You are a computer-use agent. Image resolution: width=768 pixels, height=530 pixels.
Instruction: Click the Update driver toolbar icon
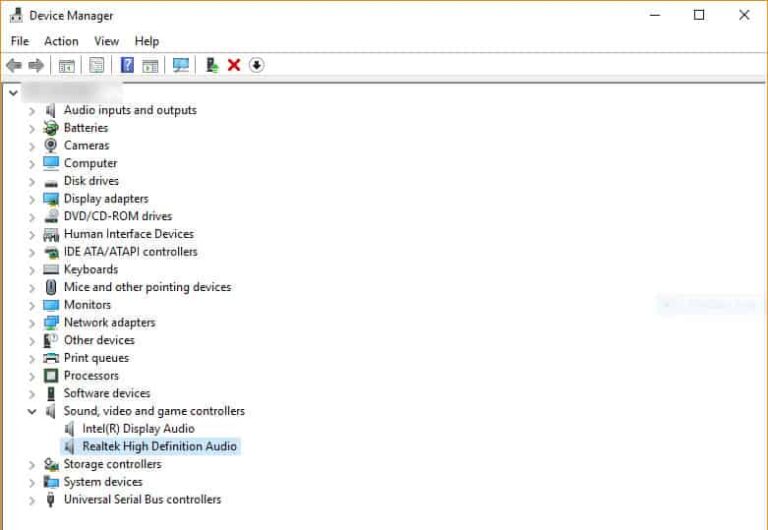(x=212, y=65)
